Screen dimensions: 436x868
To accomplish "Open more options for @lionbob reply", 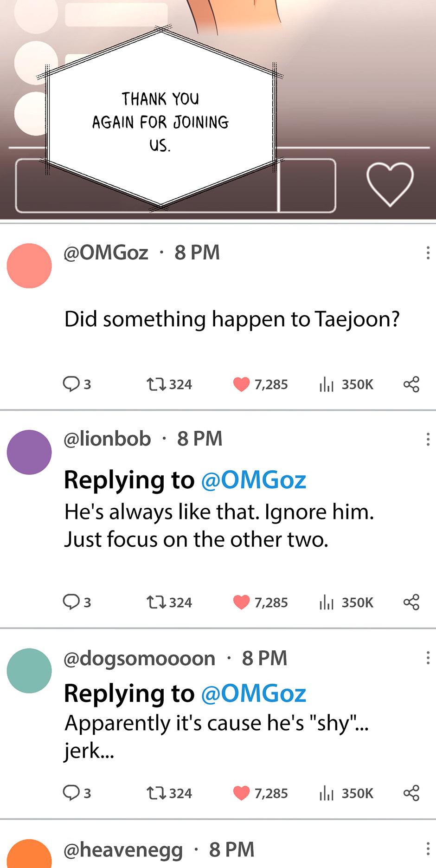I will point(428,439).
